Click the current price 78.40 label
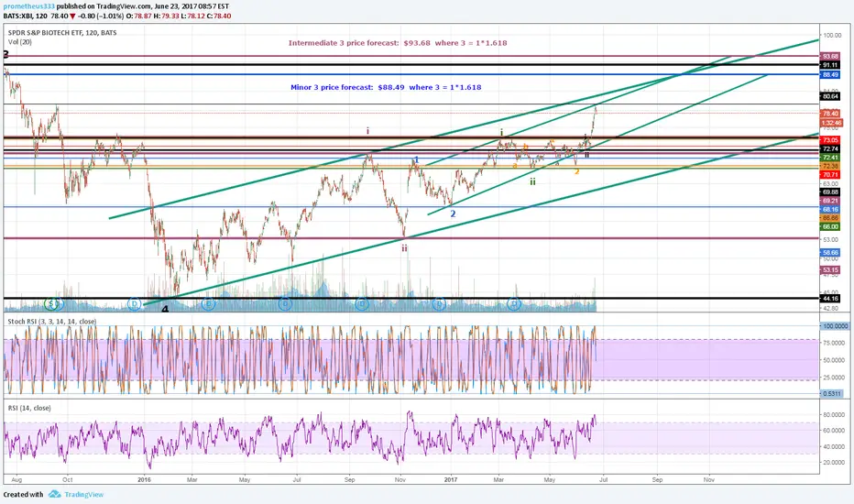This screenshot has height=504, width=854. tap(830, 114)
